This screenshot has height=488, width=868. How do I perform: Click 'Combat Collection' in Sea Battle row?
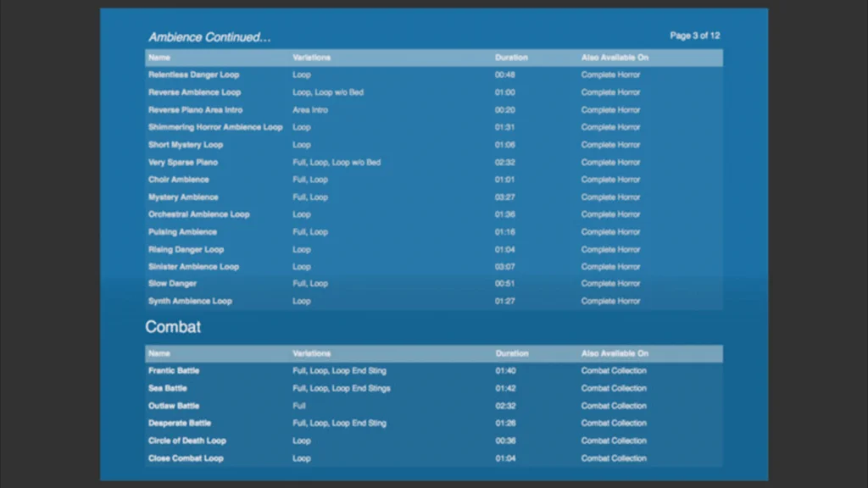pos(614,389)
